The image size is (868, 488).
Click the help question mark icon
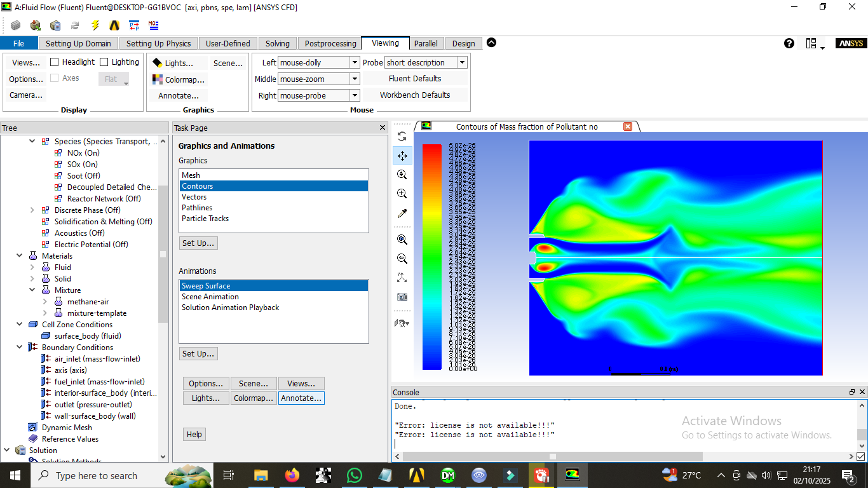click(789, 43)
